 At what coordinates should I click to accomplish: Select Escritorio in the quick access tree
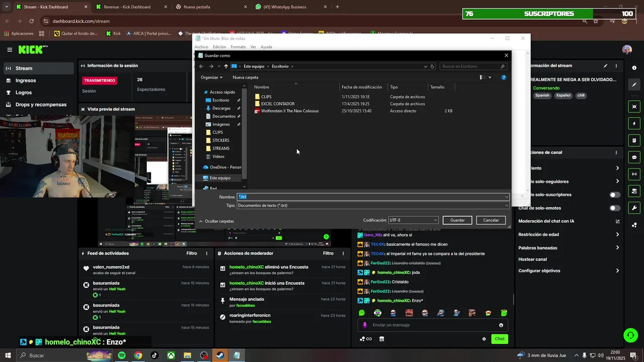coord(220,100)
